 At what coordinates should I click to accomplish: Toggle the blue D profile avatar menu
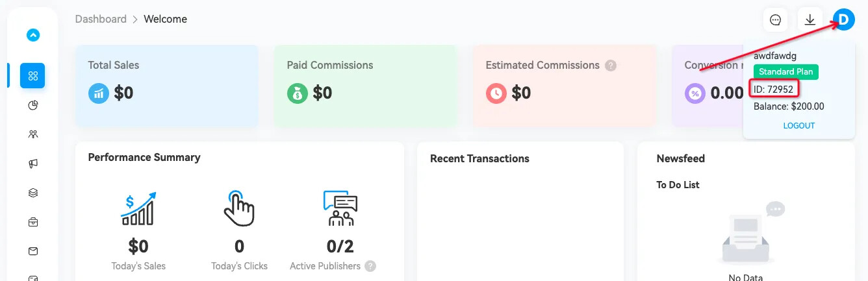pyautogui.click(x=844, y=20)
